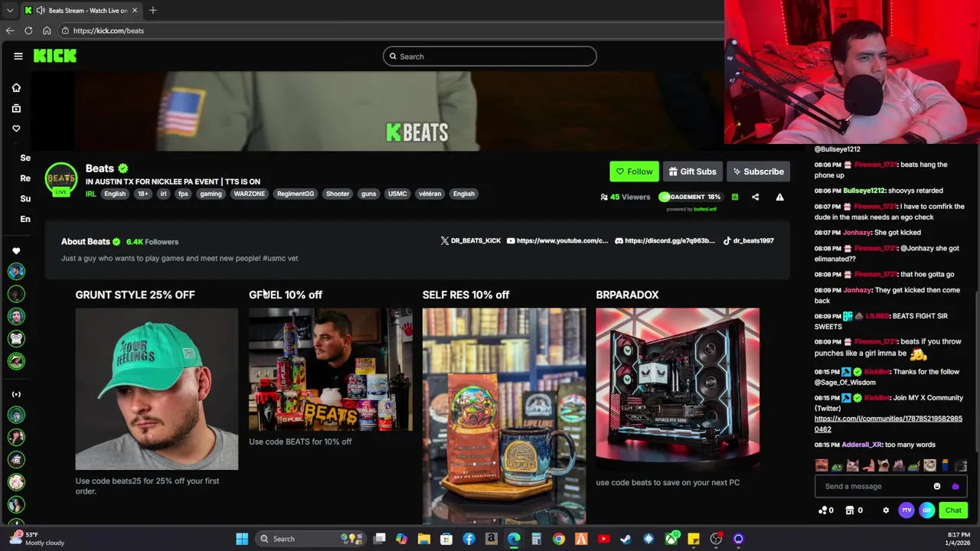The width and height of the screenshot is (980, 551).
Task: Click the 45 Viewers count
Action: tap(626, 197)
